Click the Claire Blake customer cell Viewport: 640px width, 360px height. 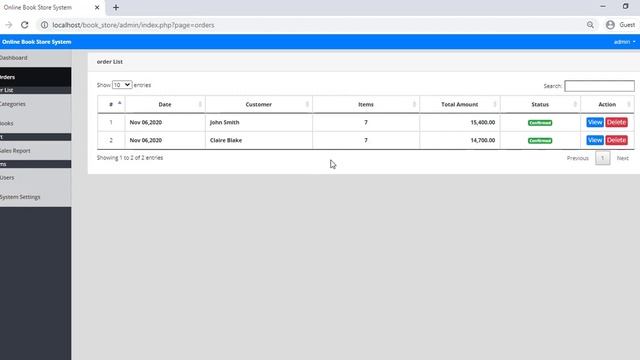point(259,140)
